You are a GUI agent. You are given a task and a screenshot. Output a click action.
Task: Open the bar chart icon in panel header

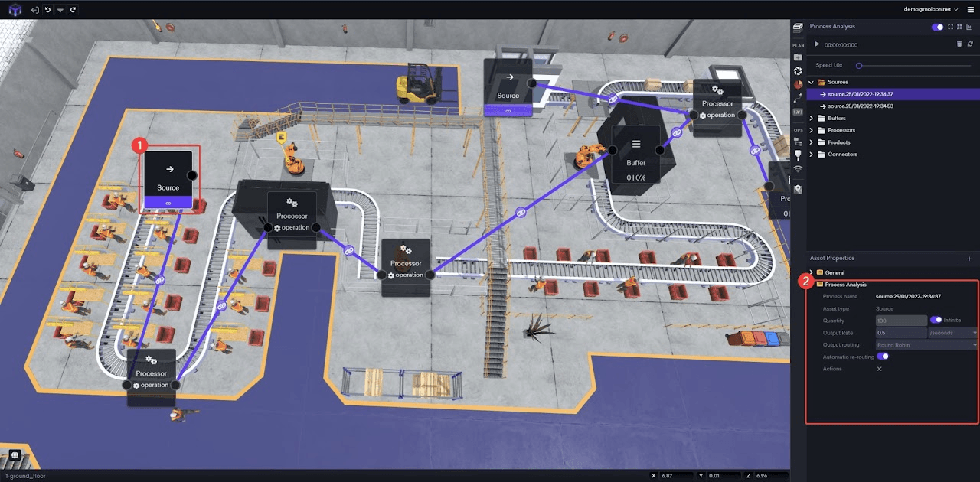pos(970,27)
